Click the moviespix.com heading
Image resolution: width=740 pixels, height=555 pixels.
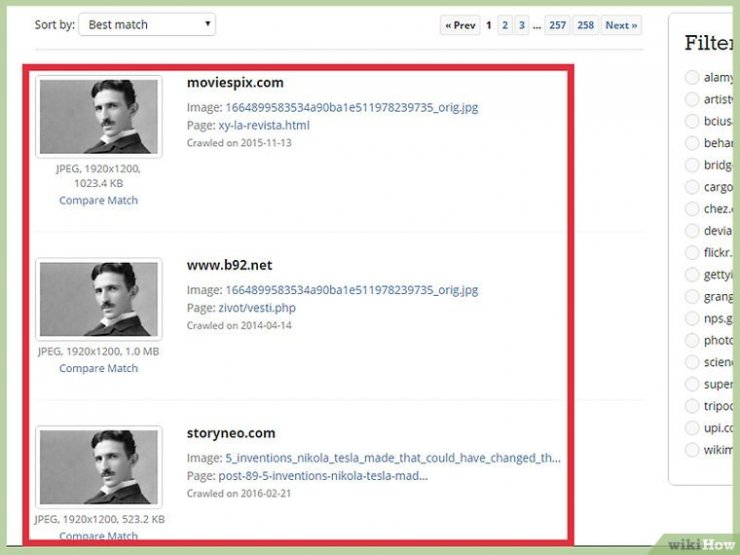pyautogui.click(x=235, y=83)
